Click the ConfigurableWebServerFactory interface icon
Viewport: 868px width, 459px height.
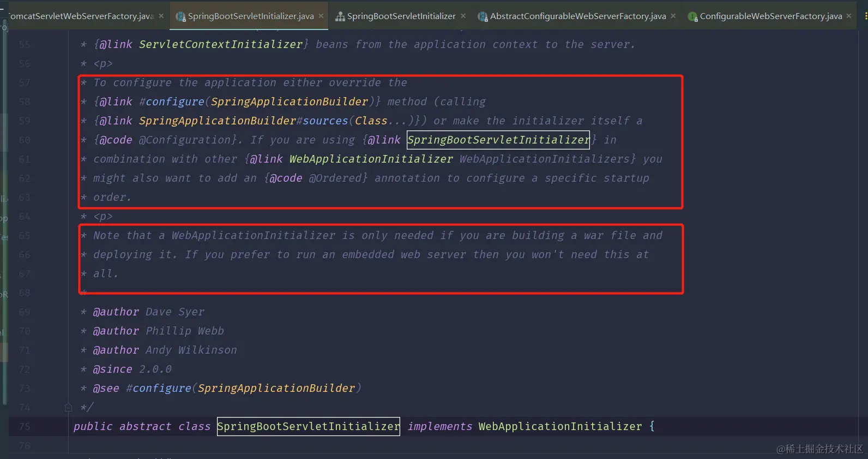693,16
